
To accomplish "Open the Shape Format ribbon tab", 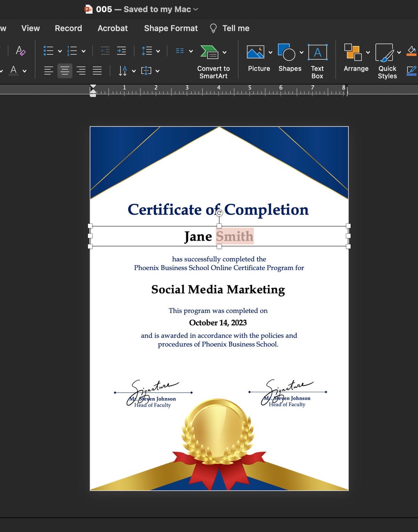I will point(170,28).
